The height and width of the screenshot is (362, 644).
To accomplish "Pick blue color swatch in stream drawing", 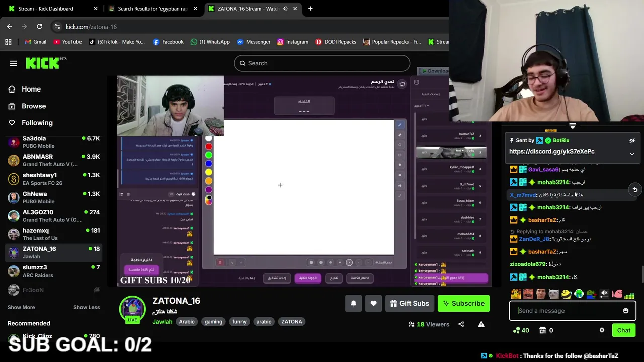I will (x=209, y=164).
